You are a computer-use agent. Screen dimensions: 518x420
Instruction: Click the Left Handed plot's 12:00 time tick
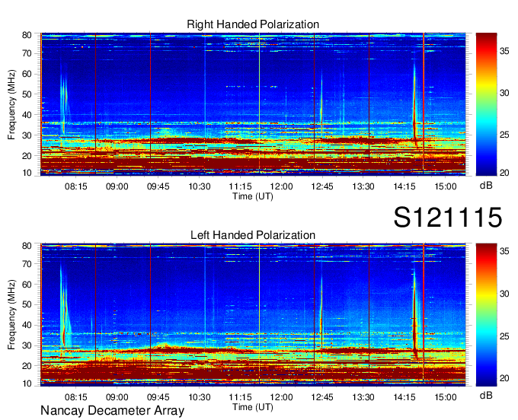pos(281,397)
